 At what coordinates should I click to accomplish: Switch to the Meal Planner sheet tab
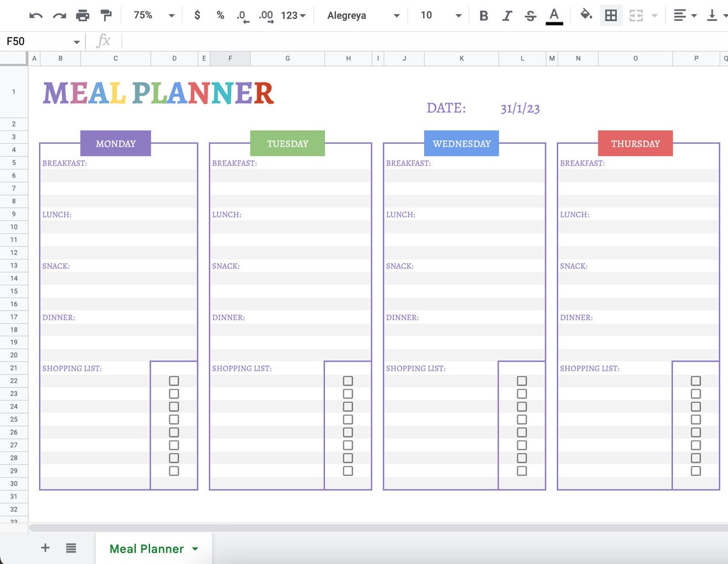(x=146, y=548)
